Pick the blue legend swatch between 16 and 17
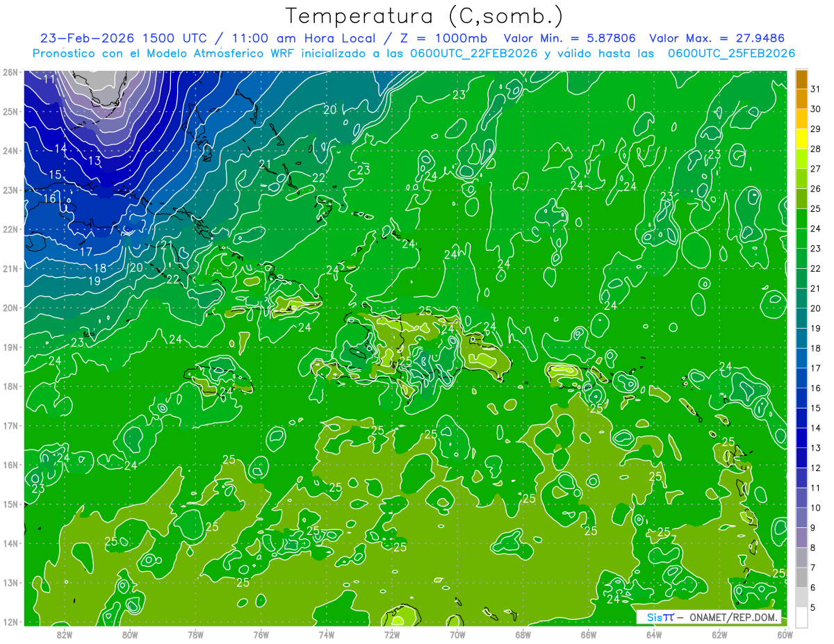Viewport: 834px width, 644px height. pos(801,379)
